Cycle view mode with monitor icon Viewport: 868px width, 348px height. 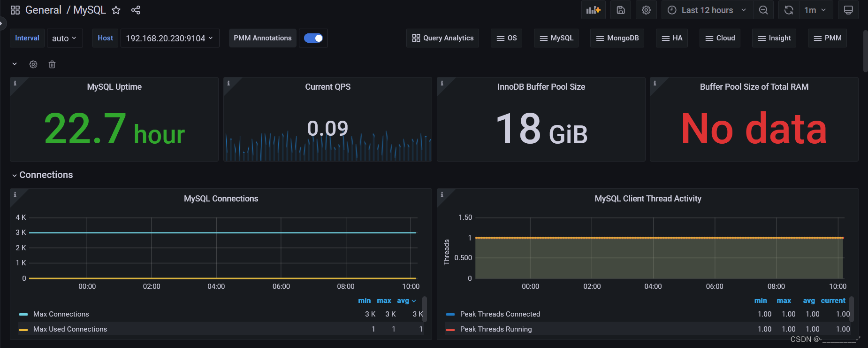tap(848, 10)
